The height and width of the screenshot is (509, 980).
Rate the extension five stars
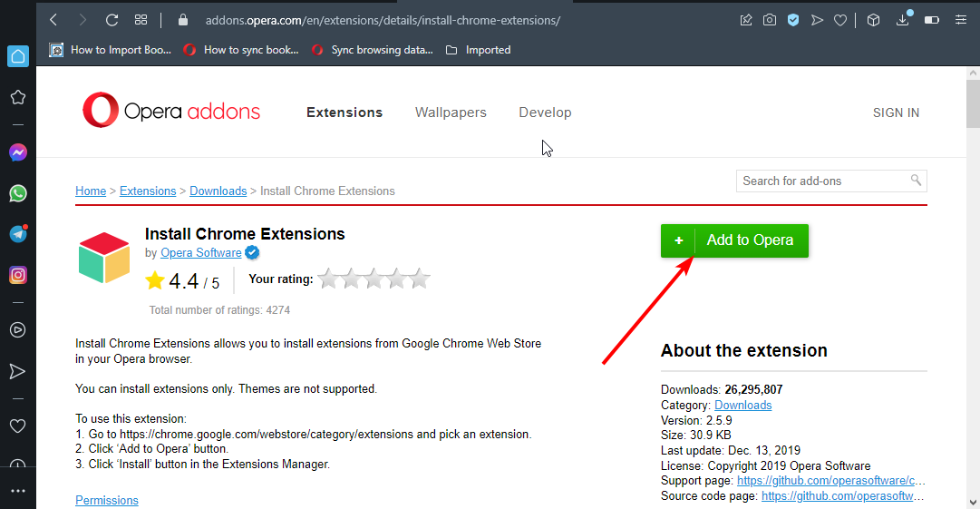point(419,279)
